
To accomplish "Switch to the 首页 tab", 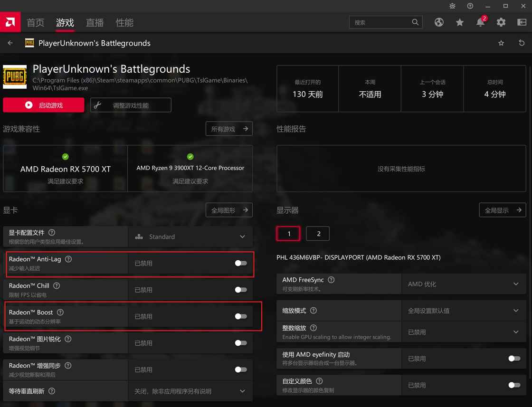I will coord(35,22).
